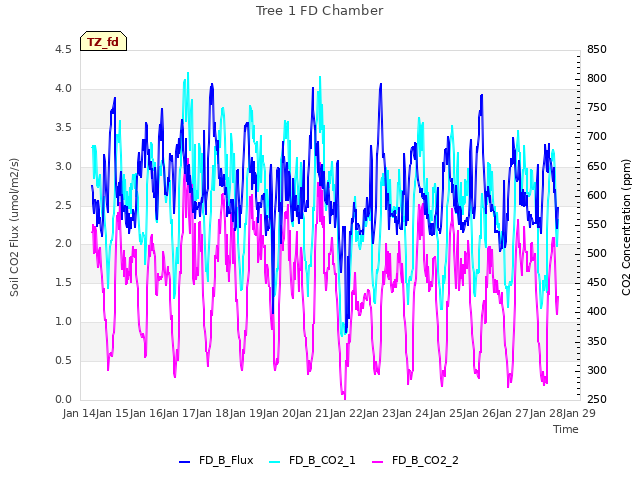
Task: Click the 400 right axis tick label
Action: (x=597, y=312)
